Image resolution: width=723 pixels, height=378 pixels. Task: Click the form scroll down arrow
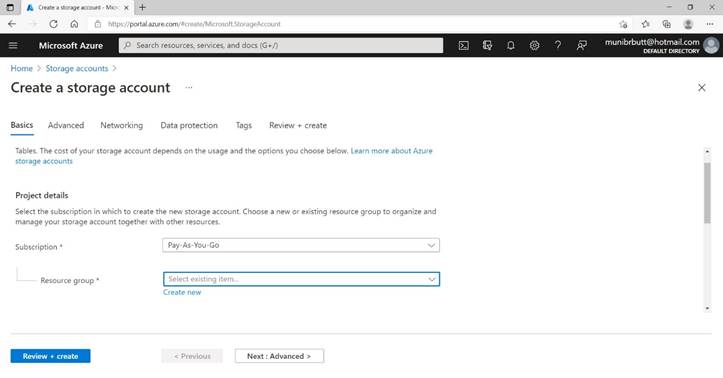tap(707, 308)
